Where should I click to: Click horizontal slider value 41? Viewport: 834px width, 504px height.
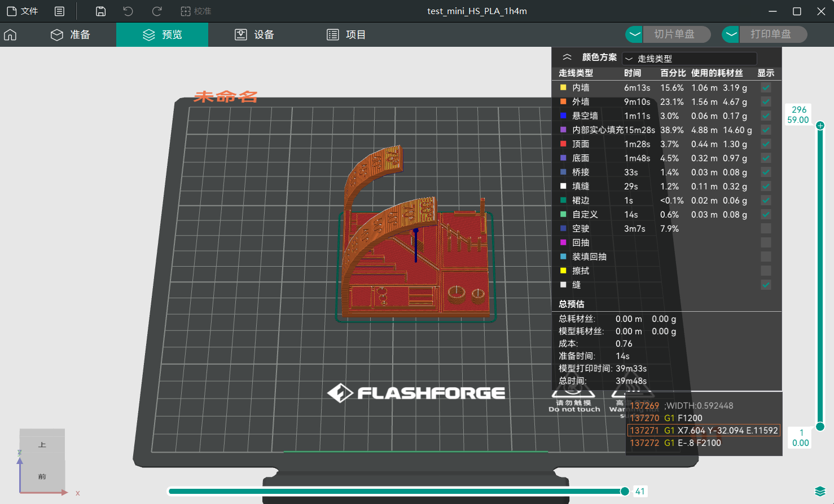[x=640, y=492]
